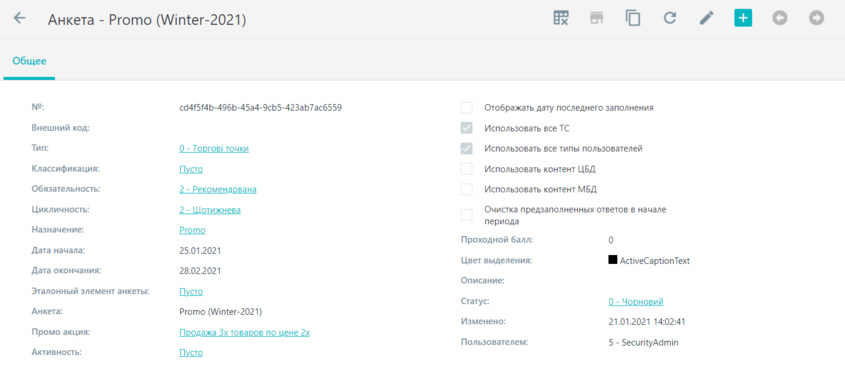Open the 0 - Чорновий status link

pos(635,301)
